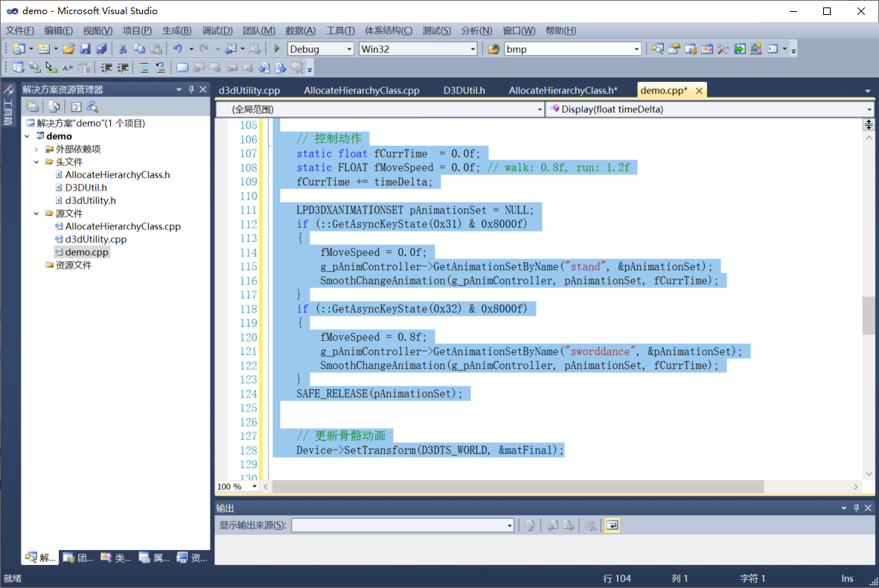
Task: Cut selection with the scissors icon
Action: click(x=123, y=49)
